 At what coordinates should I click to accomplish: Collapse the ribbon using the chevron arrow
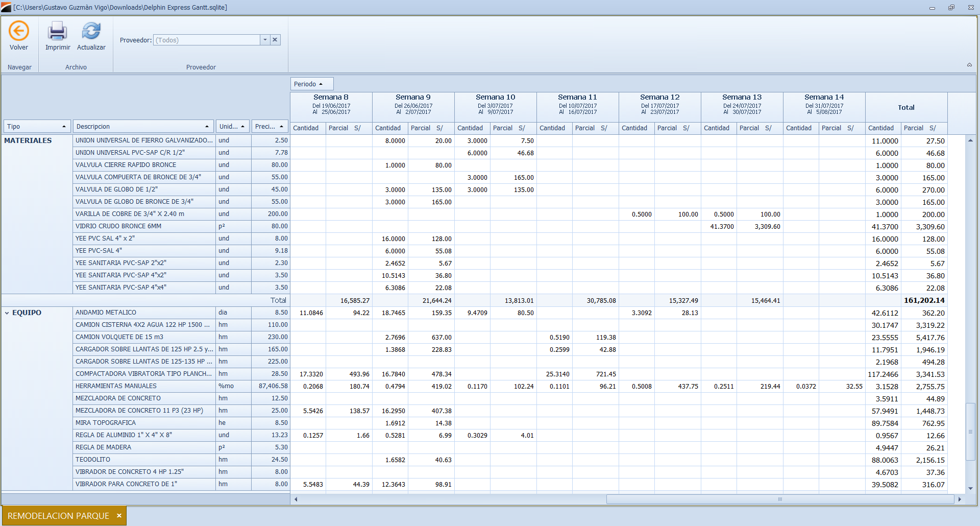pyautogui.click(x=969, y=65)
